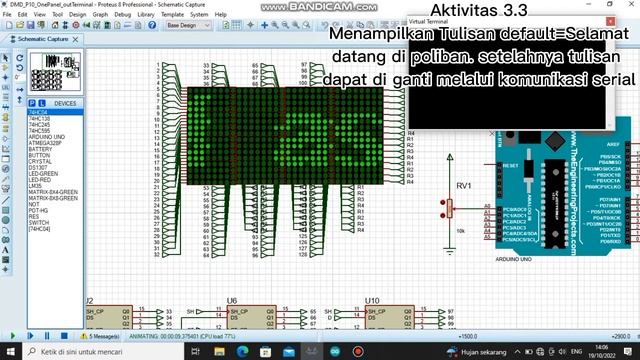Click the Zoom In magnifier icon

pos(275,25)
